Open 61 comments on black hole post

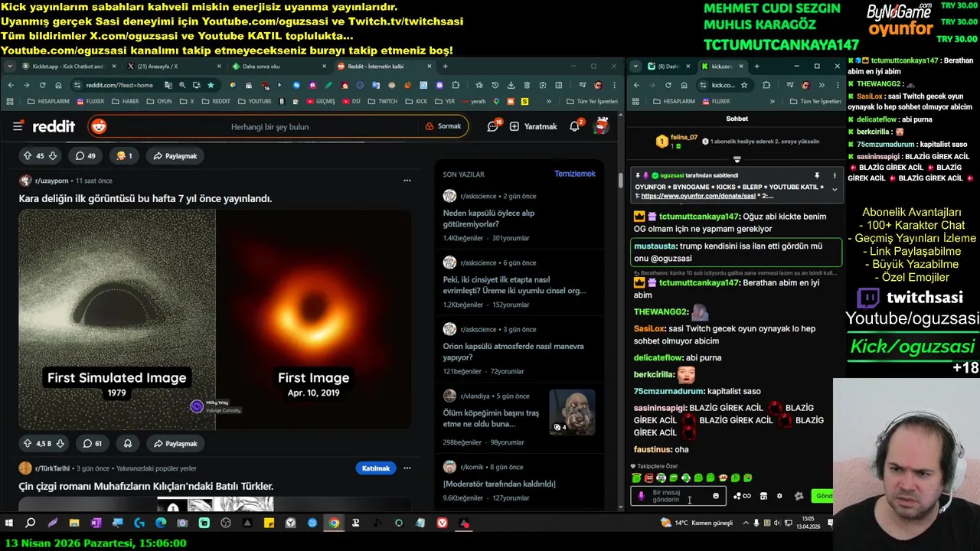93,443
